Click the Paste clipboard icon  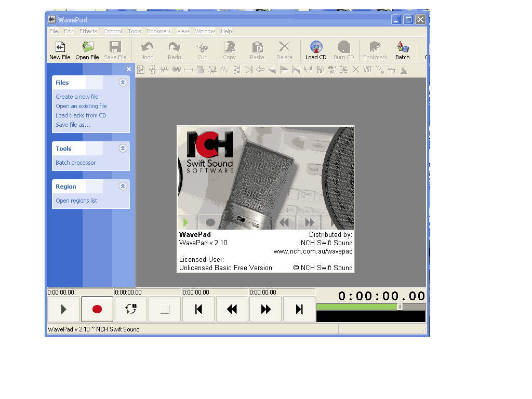(257, 50)
